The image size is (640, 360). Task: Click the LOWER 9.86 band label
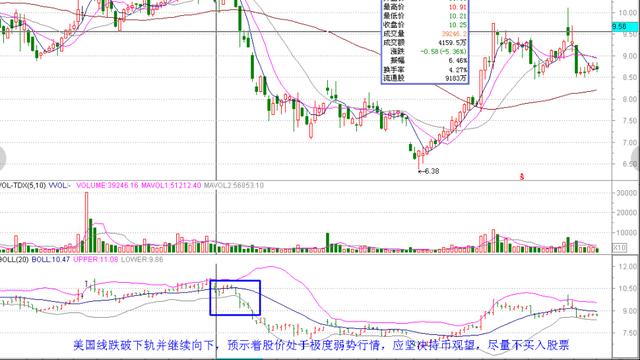pyautogui.click(x=142, y=259)
